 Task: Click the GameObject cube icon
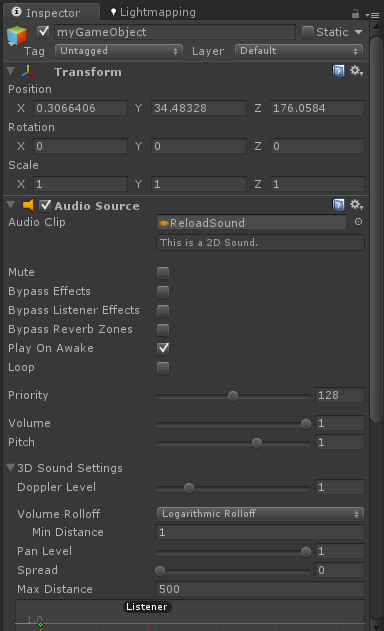coord(17,35)
